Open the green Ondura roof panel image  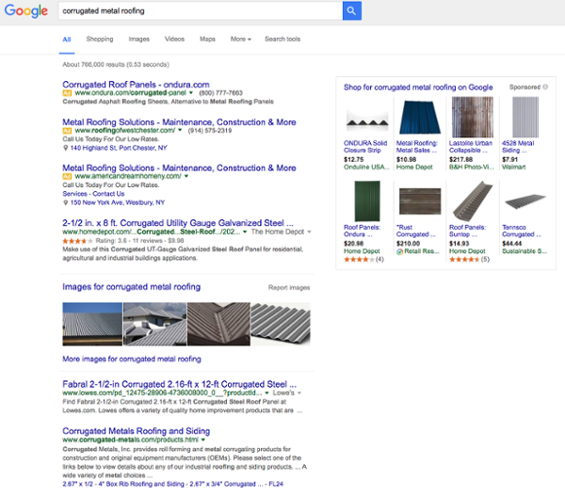[367, 201]
